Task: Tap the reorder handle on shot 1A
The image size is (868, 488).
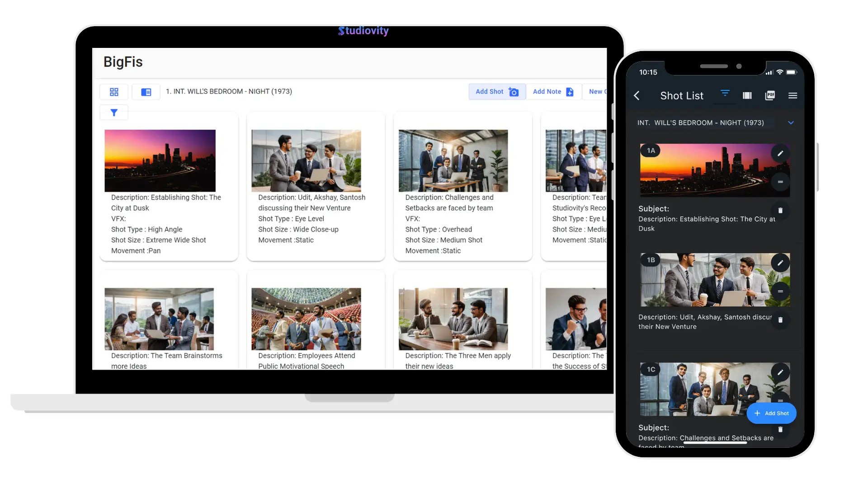Action: [780, 182]
